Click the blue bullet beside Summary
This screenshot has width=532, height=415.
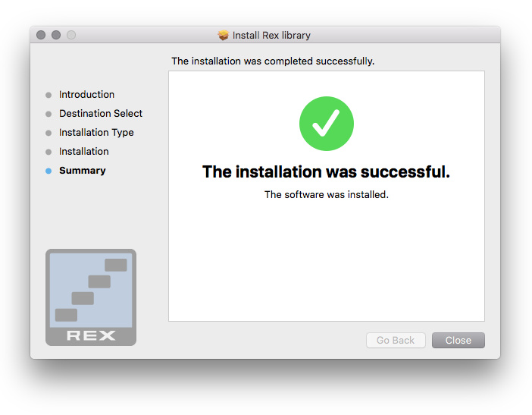49,171
